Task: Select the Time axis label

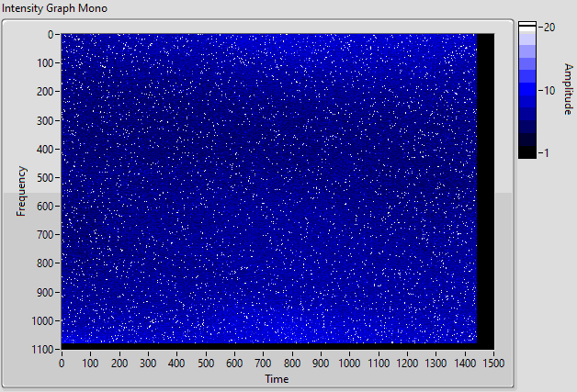Action: coord(277,379)
